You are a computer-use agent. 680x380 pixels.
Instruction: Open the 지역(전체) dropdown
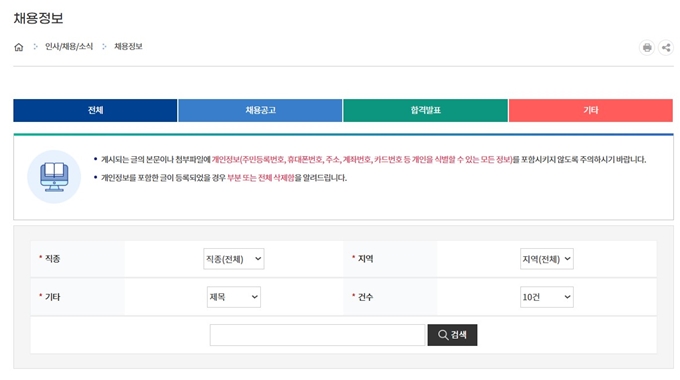tap(546, 259)
